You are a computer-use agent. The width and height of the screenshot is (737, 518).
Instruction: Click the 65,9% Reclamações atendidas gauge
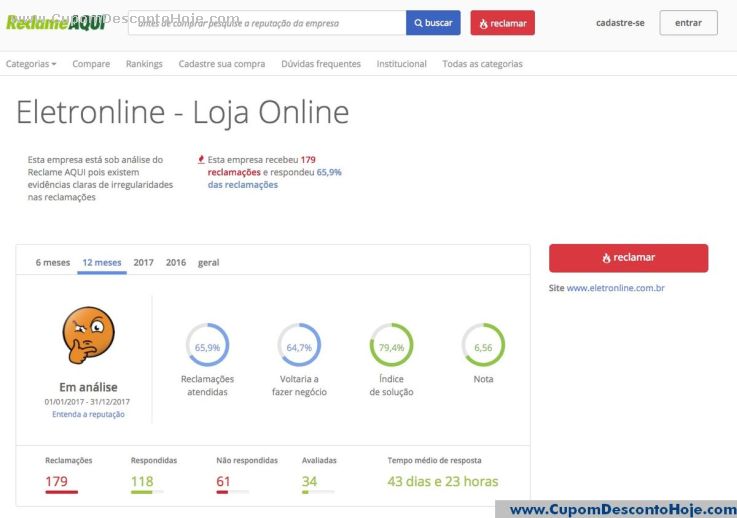(207, 345)
